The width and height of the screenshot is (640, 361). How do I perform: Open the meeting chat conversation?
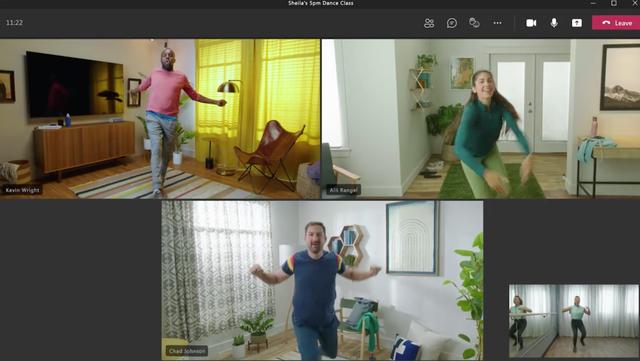pyautogui.click(x=451, y=23)
